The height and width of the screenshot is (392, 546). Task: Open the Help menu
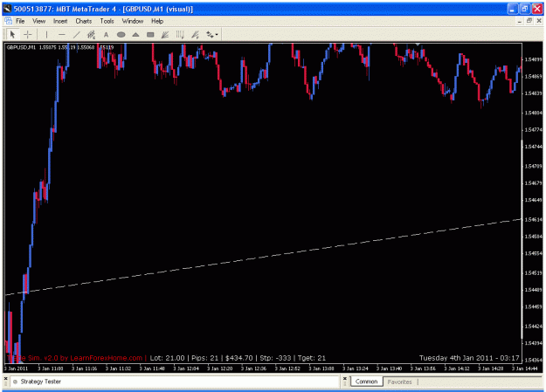pos(157,21)
